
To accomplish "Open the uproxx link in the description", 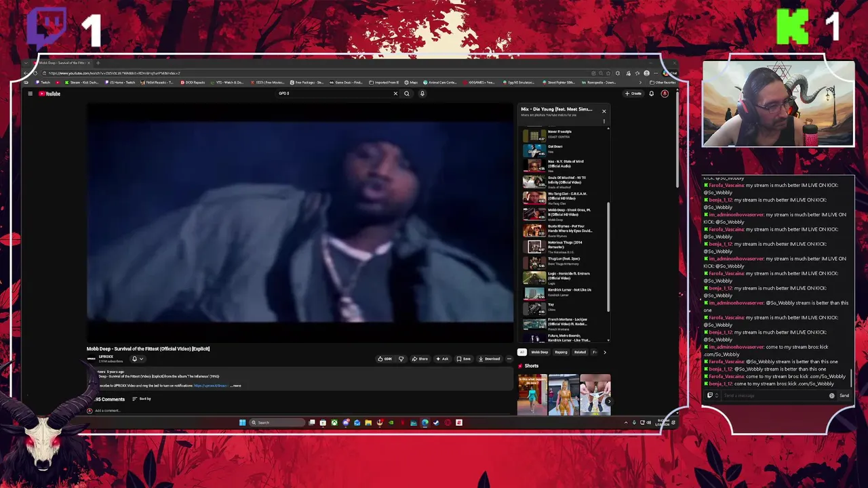I will point(211,386).
